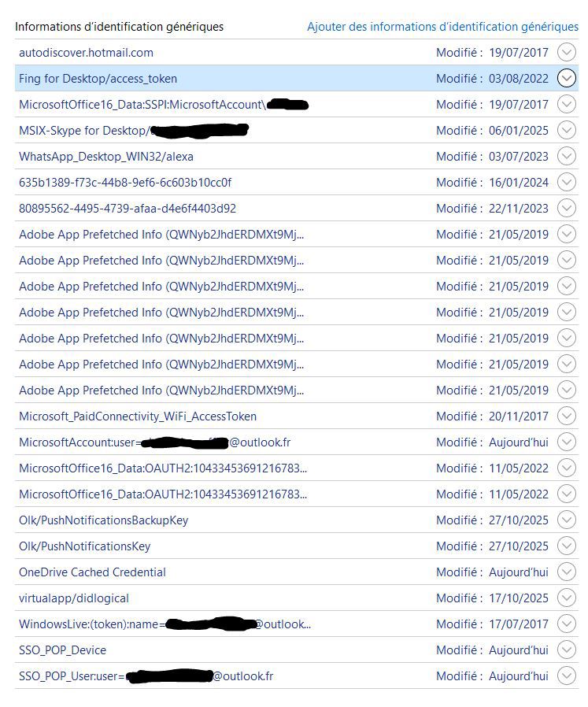This screenshot has width=588, height=707.
Task: Select 'Olk/PushNotificationsKey' name
Action: tap(85, 546)
